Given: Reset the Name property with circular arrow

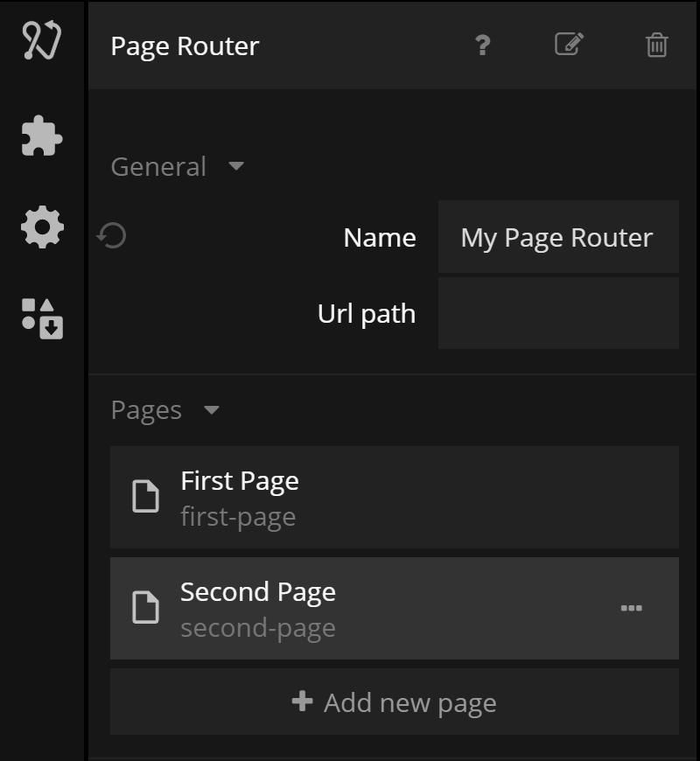Looking at the screenshot, I should click(x=112, y=236).
